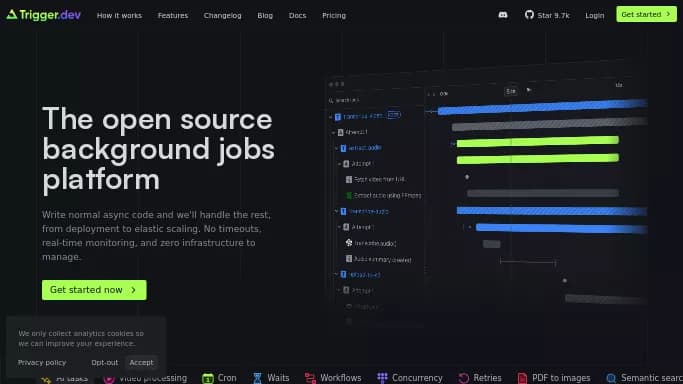The width and height of the screenshot is (683, 384).
Task: Open the Privacy policy link
Action: (42, 362)
